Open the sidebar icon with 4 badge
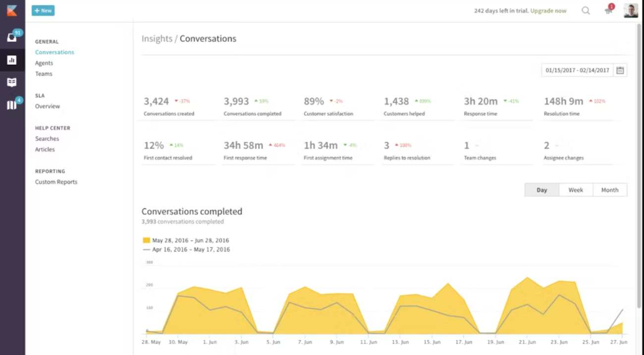The width and height of the screenshot is (644, 355). point(12,104)
